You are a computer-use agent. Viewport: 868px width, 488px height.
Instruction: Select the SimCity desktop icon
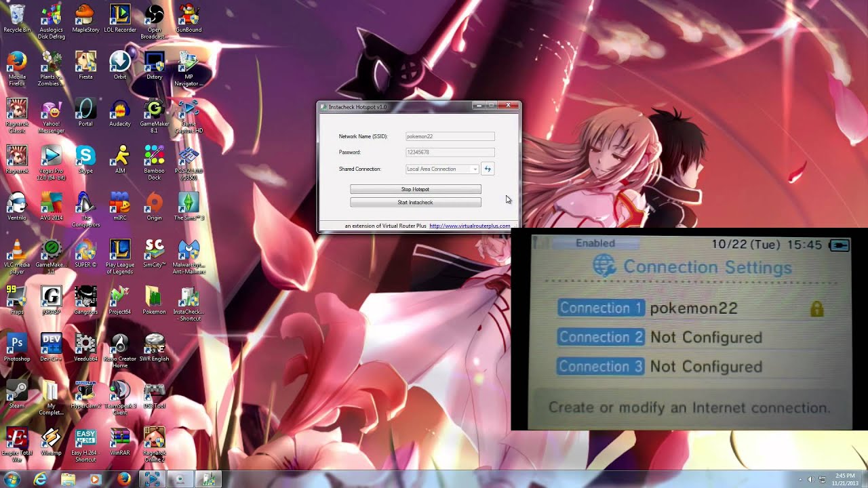tap(154, 253)
